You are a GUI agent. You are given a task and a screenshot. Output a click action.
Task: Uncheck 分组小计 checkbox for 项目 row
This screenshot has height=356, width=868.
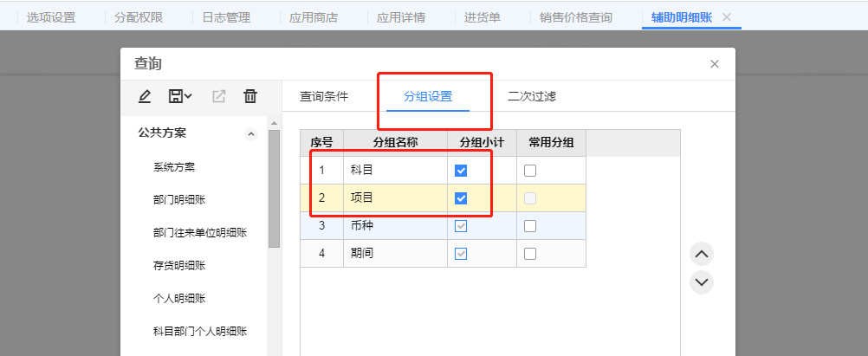tap(461, 198)
